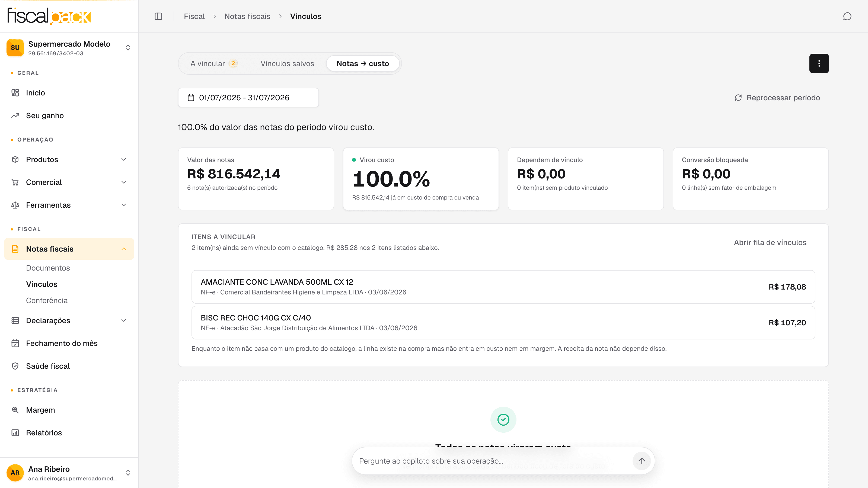This screenshot has width=868, height=488.
Task: Click the Dependem de vínculo card
Action: 586,179
